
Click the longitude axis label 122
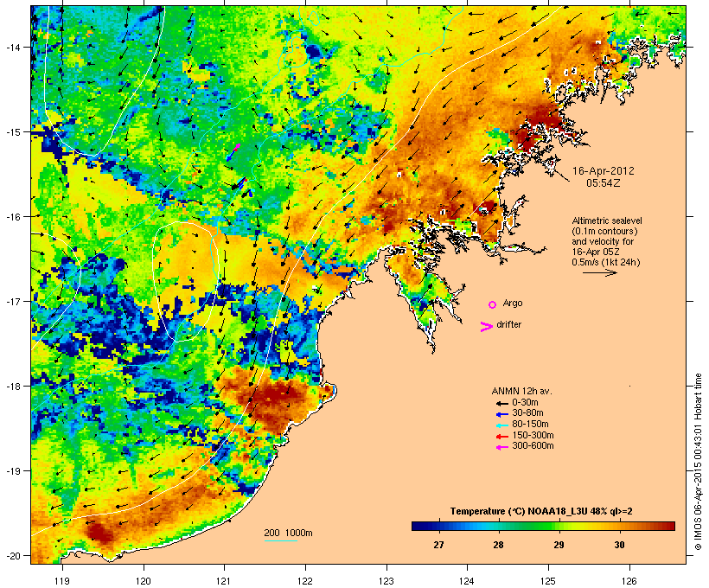click(305, 581)
